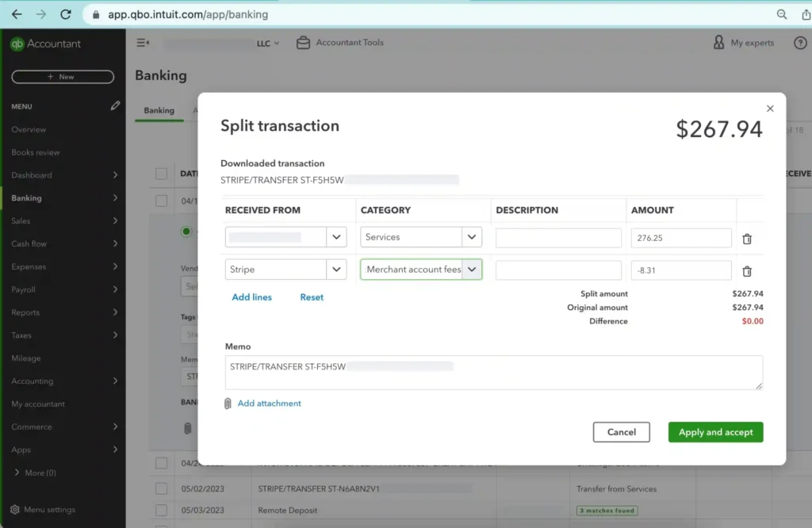This screenshot has width=812, height=528.
Task: Open Books review in sidebar
Action: [x=35, y=152]
